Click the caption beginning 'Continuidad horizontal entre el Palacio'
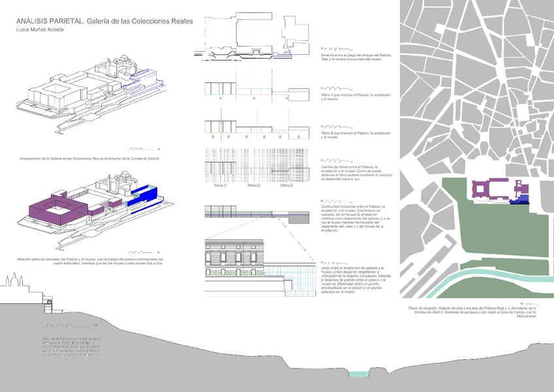Image resolution: width=554 pixels, height=392 pixels. click(x=355, y=218)
